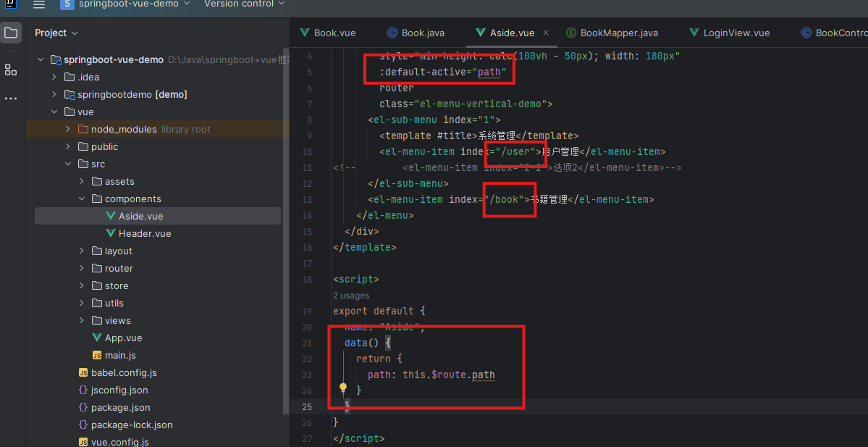Screen dimensions: 868x447
Task: Open the Project view options dropdown
Action: click(x=56, y=33)
